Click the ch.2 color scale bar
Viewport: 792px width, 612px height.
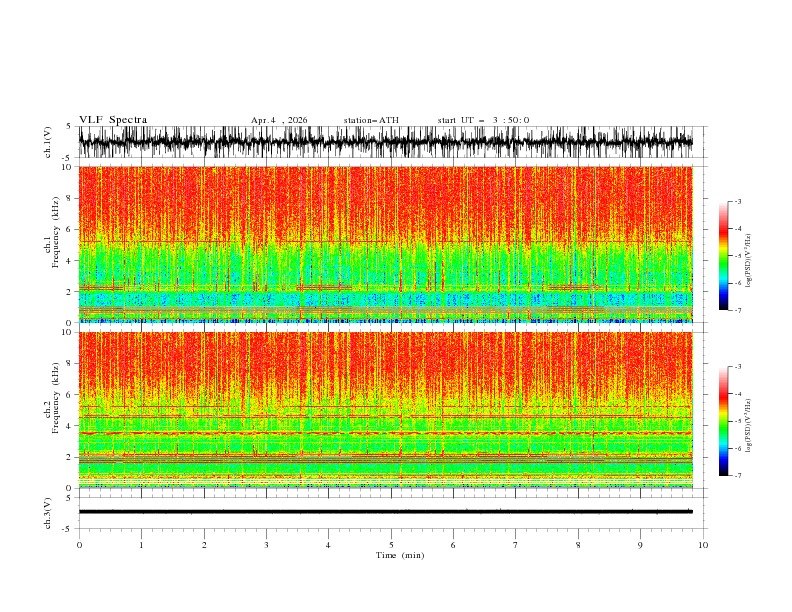coord(723,421)
